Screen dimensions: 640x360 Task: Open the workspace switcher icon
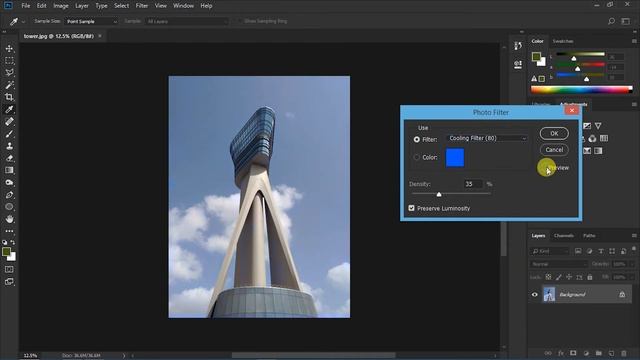point(625,21)
